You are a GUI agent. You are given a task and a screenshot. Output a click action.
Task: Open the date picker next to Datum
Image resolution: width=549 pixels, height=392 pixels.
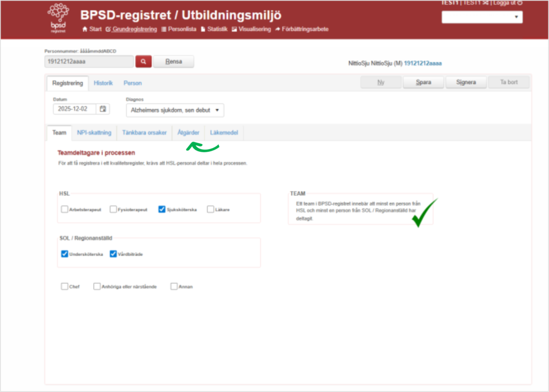point(103,109)
